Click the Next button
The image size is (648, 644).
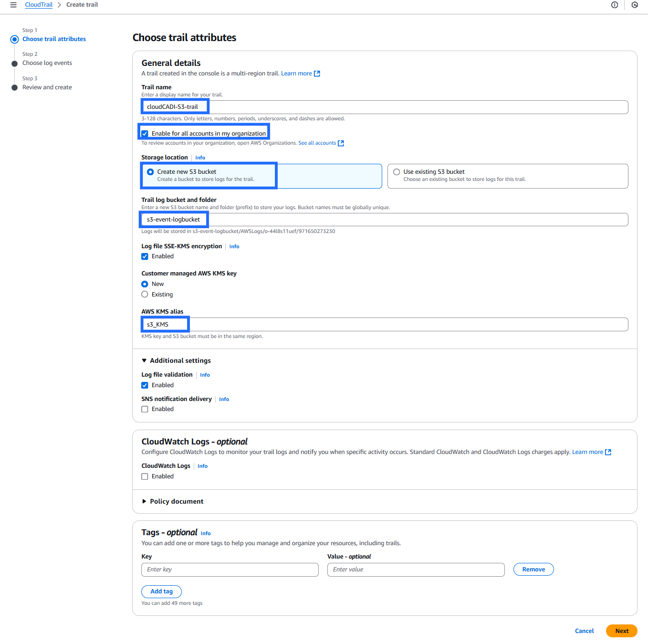pos(621,631)
